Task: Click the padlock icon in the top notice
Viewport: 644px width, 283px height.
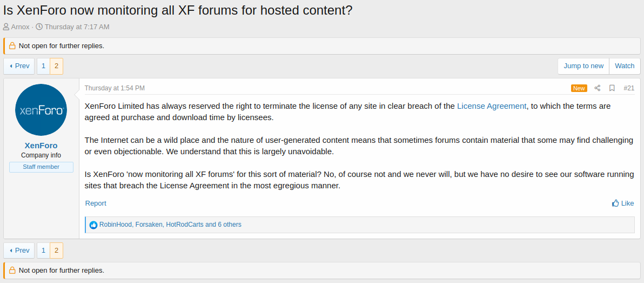Action: tap(12, 46)
